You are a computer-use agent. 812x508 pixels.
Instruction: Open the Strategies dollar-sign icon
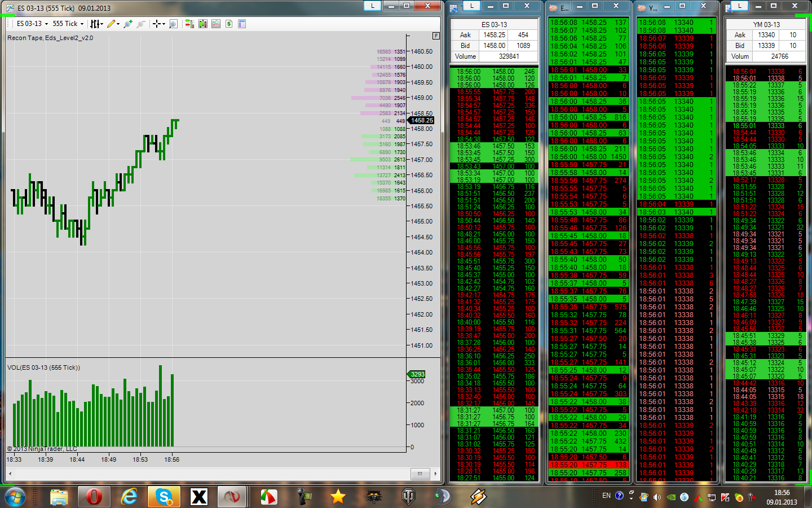229,24
